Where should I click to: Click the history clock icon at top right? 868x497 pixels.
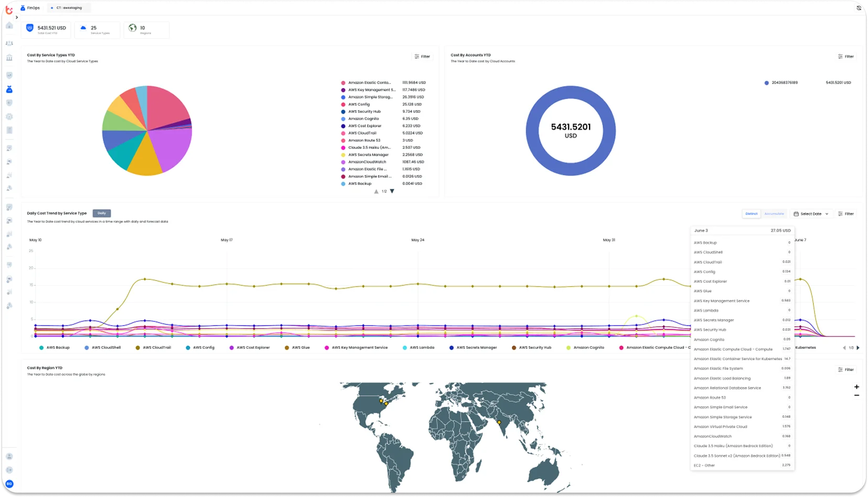858,7
